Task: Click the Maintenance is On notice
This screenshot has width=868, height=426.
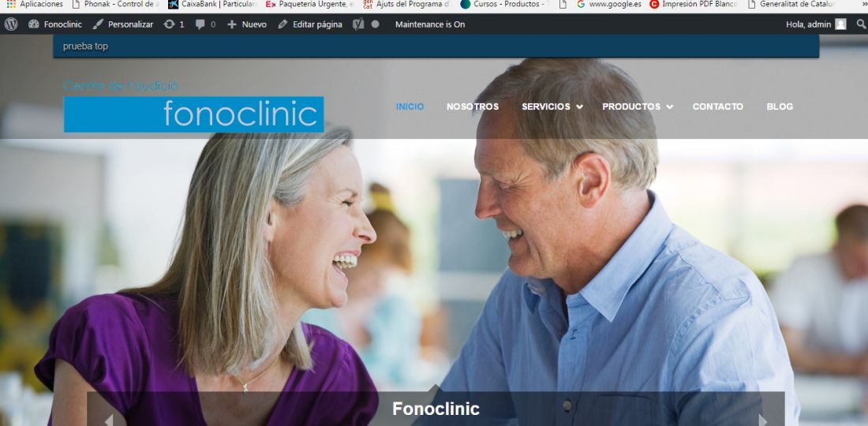Action: [x=430, y=24]
